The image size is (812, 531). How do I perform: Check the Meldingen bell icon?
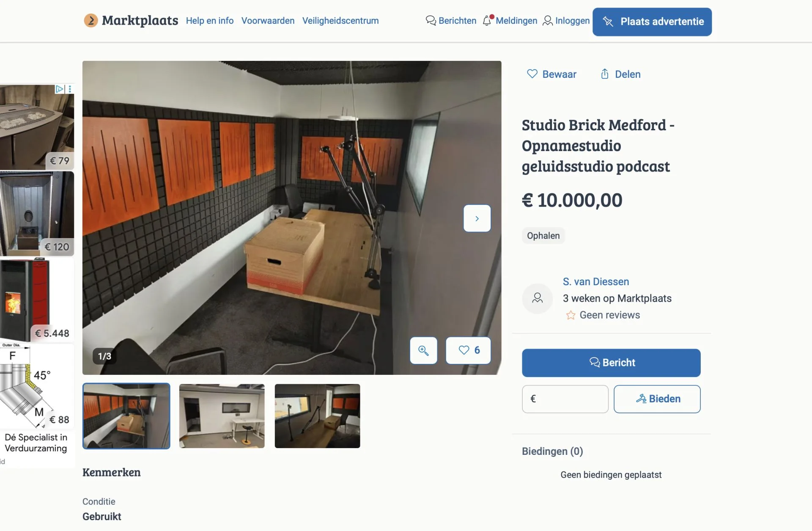[x=488, y=20]
